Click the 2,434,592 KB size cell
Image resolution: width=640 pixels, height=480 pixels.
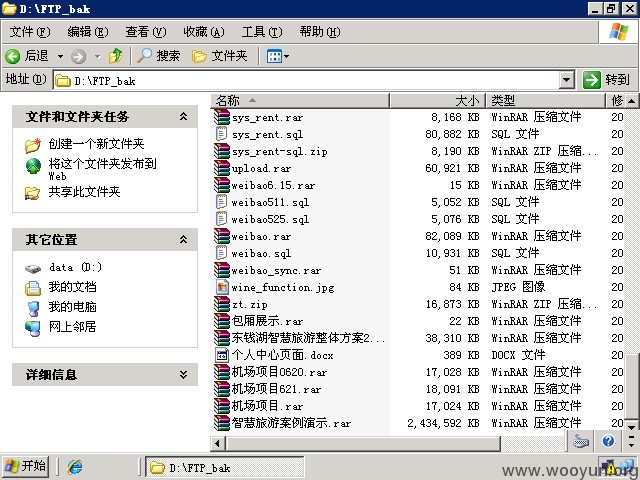443,423
